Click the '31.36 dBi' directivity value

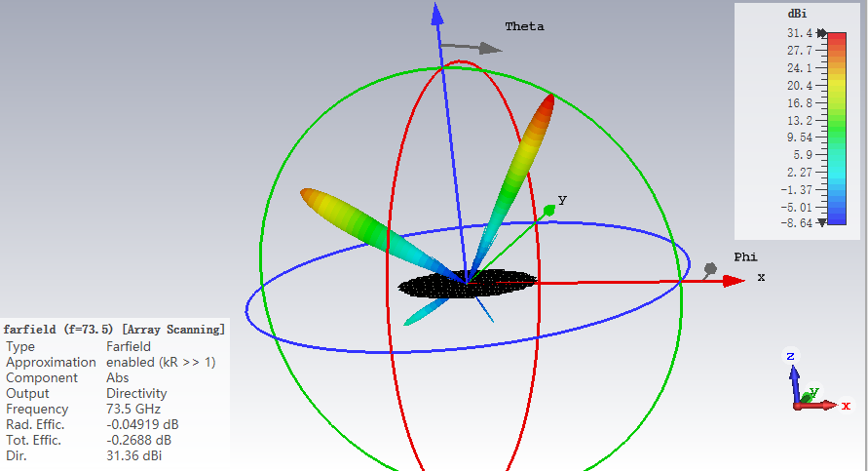point(134,455)
